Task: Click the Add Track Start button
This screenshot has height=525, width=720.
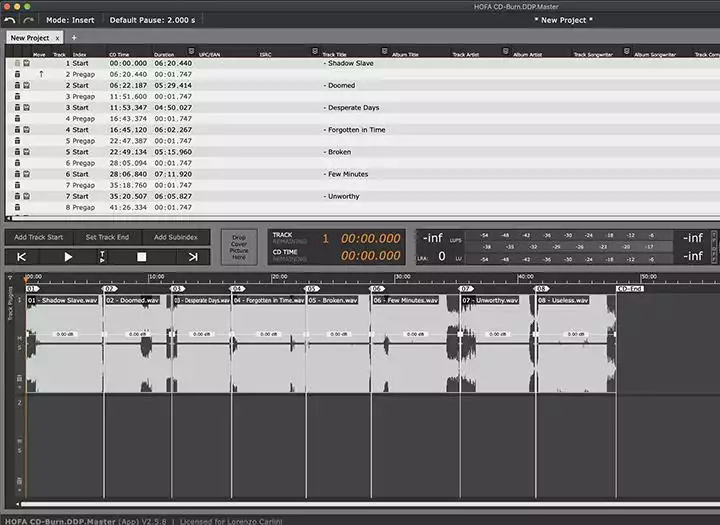Action: click(39, 237)
